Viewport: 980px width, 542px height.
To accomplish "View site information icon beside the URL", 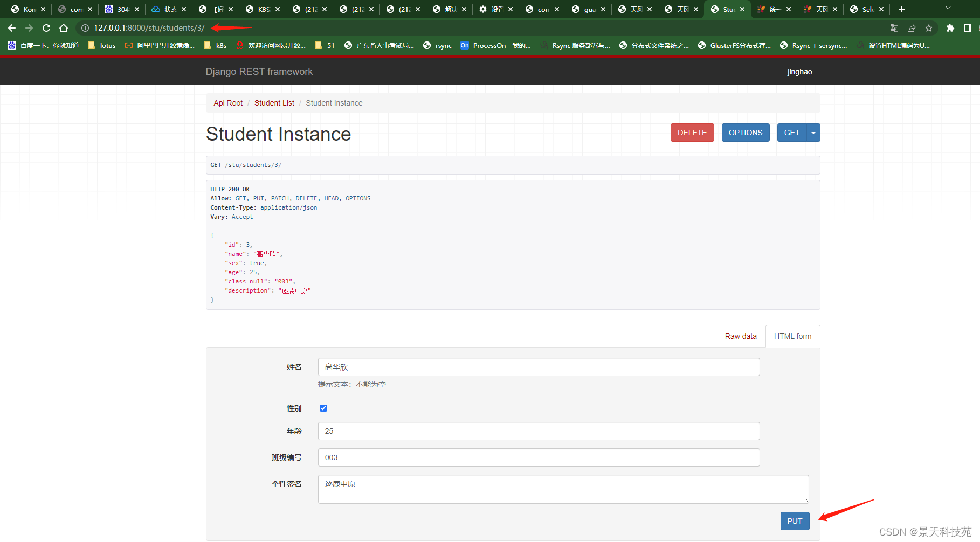I will click(x=85, y=28).
